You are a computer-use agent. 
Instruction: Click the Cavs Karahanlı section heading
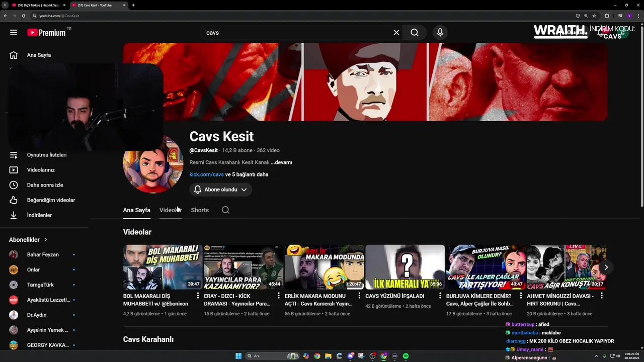tap(148, 339)
